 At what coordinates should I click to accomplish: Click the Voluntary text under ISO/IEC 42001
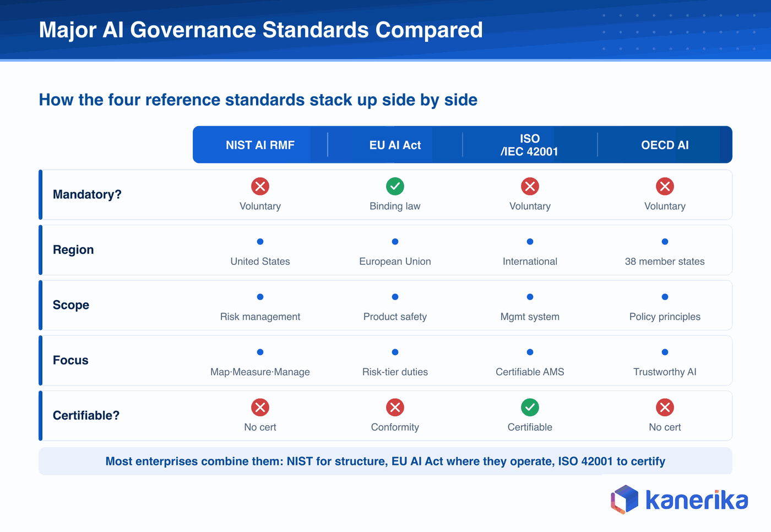tap(530, 206)
